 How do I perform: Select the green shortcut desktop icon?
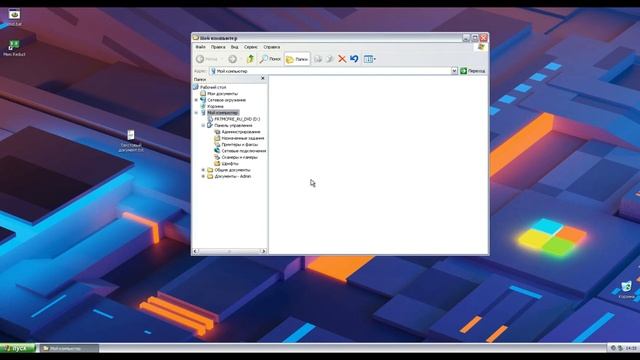[x=14, y=48]
